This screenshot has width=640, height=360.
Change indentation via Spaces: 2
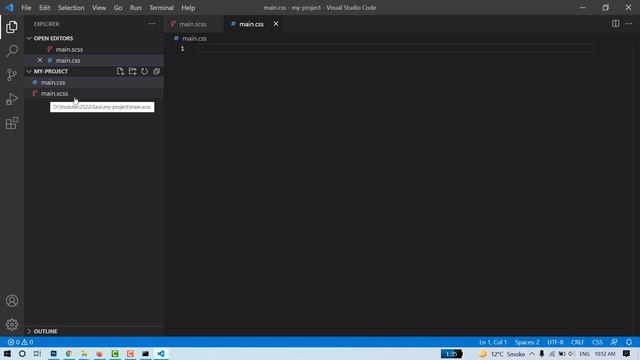pyautogui.click(x=527, y=342)
